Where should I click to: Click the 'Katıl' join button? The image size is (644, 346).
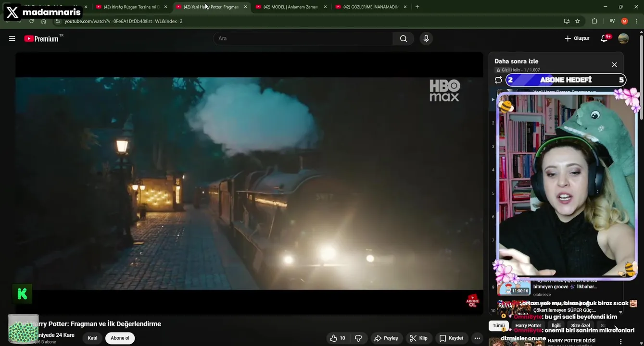[x=92, y=338]
